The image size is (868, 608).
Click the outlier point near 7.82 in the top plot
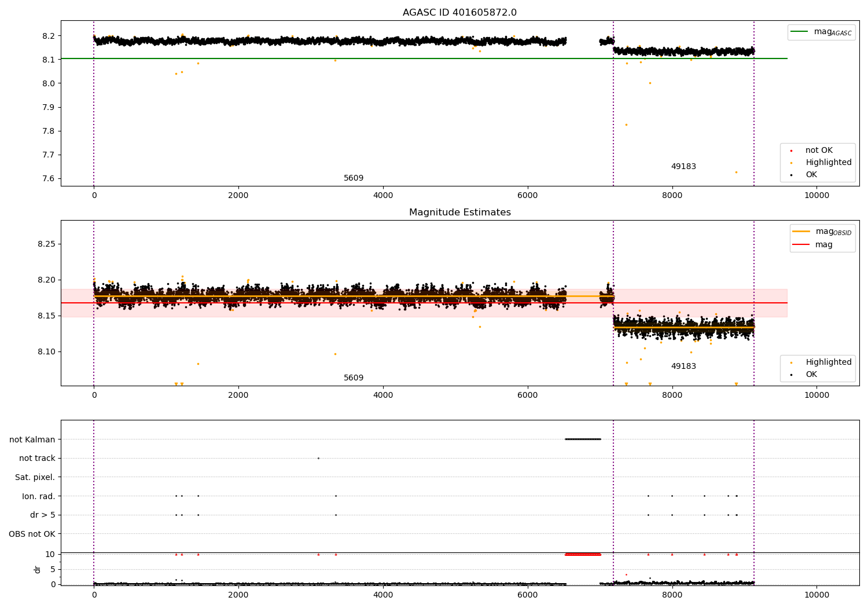(x=626, y=124)
